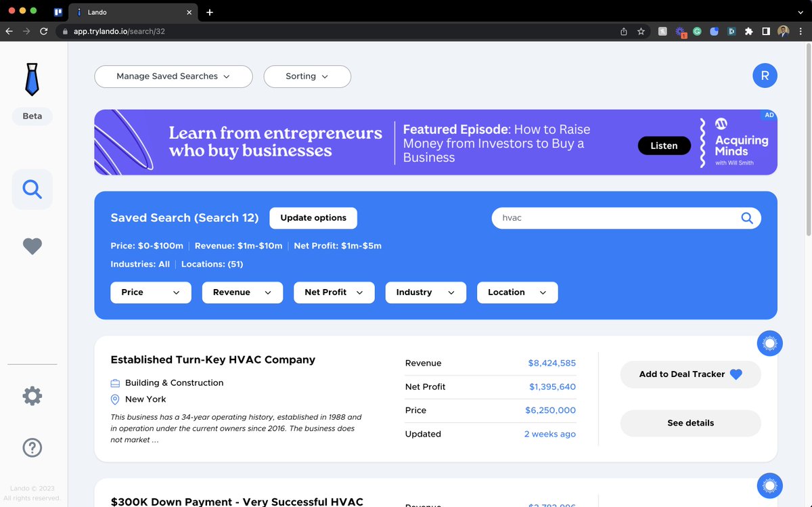The width and height of the screenshot is (812, 507).
Task: Open the search page from sidebar magnifier
Action: pyautogui.click(x=32, y=189)
